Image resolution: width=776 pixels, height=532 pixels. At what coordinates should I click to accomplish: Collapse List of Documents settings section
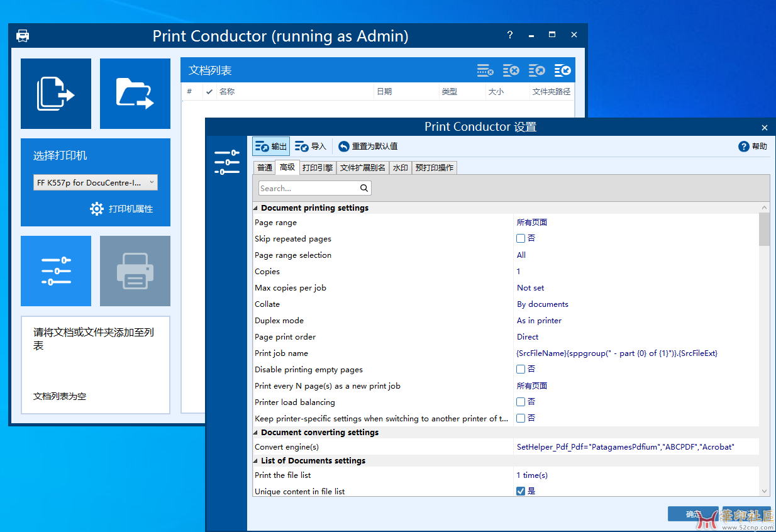tap(256, 461)
